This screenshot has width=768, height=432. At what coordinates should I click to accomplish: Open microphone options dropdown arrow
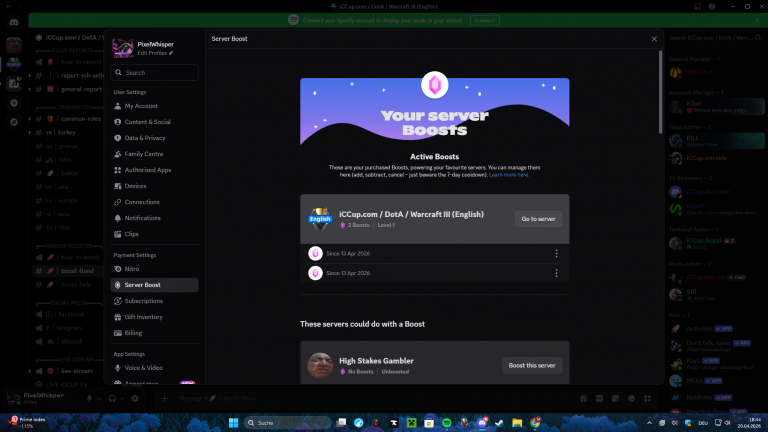[99, 399]
